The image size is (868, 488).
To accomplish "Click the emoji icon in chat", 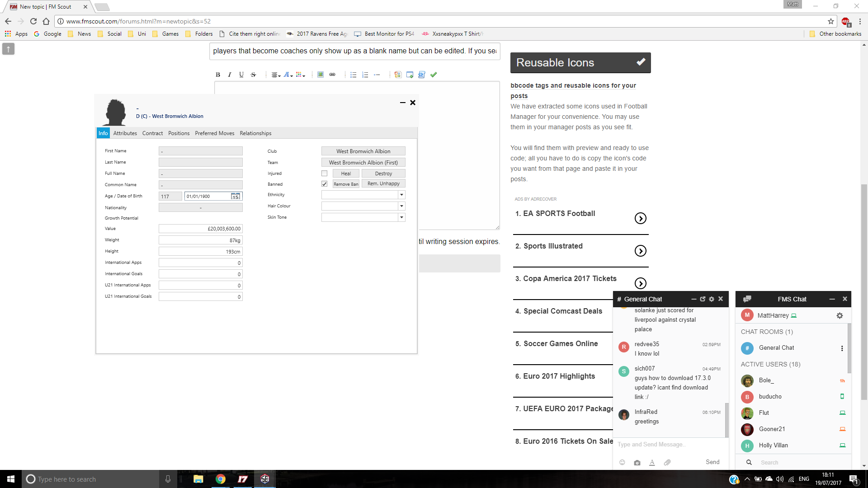I will click(x=622, y=462).
